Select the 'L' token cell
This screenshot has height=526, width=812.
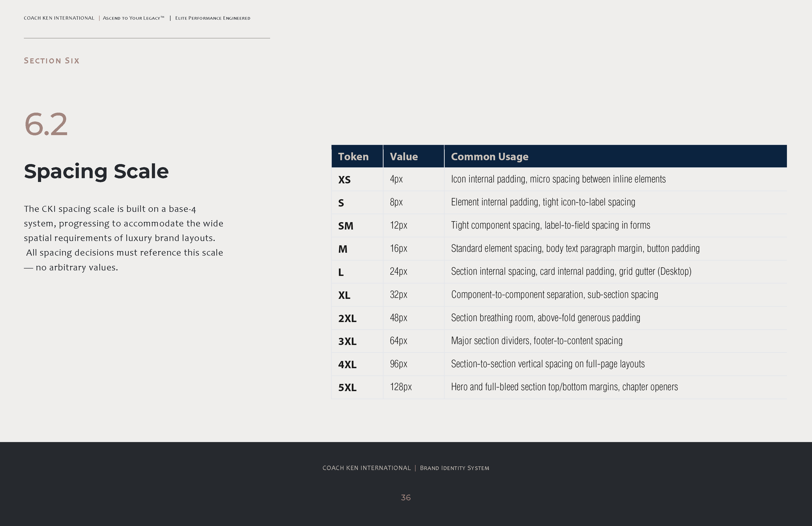point(357,272)
